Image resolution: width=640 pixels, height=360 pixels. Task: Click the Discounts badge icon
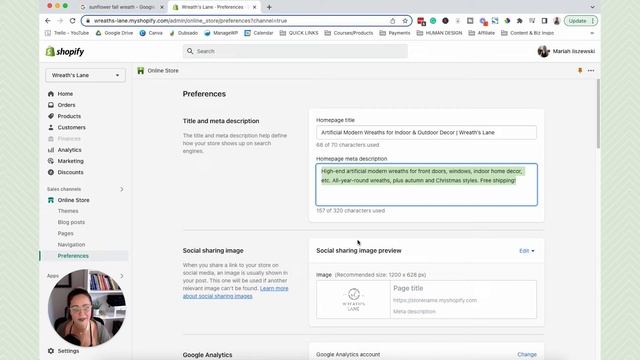pyautogui.click(x=51, y=172)
